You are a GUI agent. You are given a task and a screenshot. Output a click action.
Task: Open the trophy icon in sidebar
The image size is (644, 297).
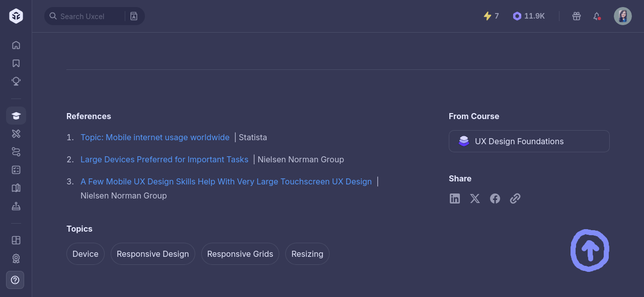(x=16, y=81)
